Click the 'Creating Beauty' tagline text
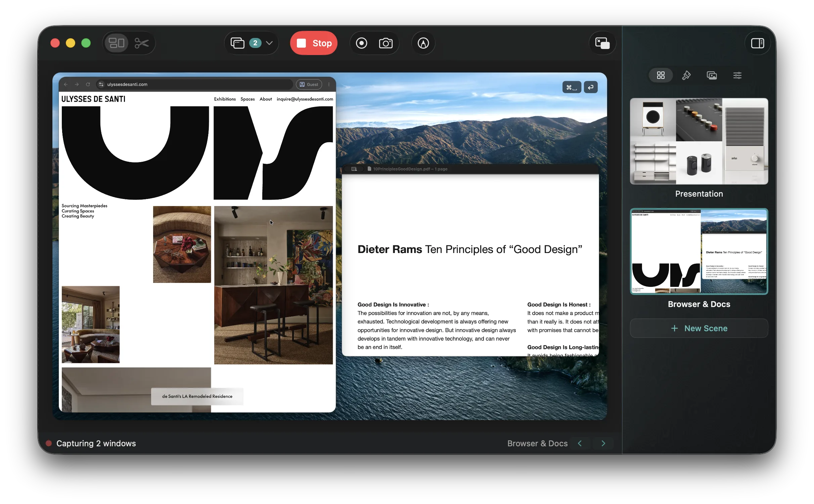 click(x=78, y=216)
